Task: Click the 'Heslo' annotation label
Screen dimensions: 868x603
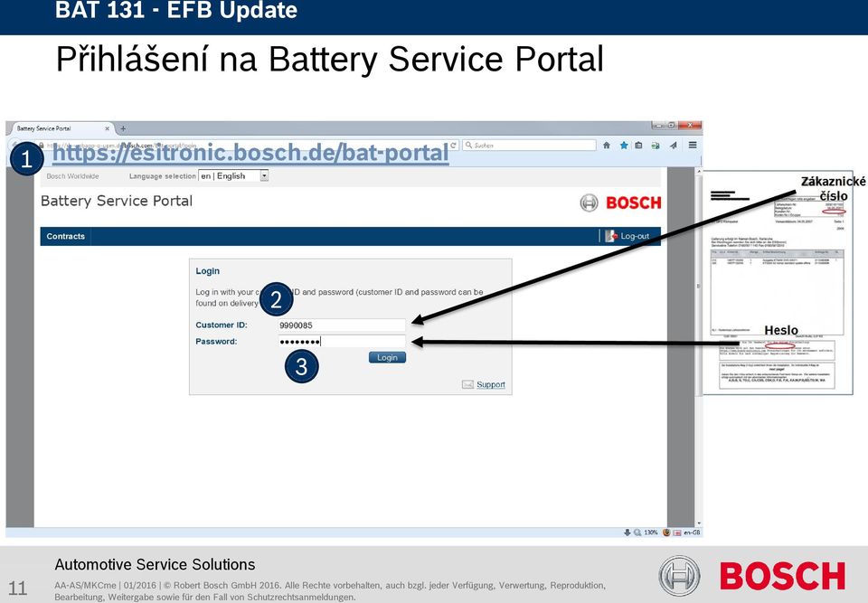Action: tap(781, 330)
